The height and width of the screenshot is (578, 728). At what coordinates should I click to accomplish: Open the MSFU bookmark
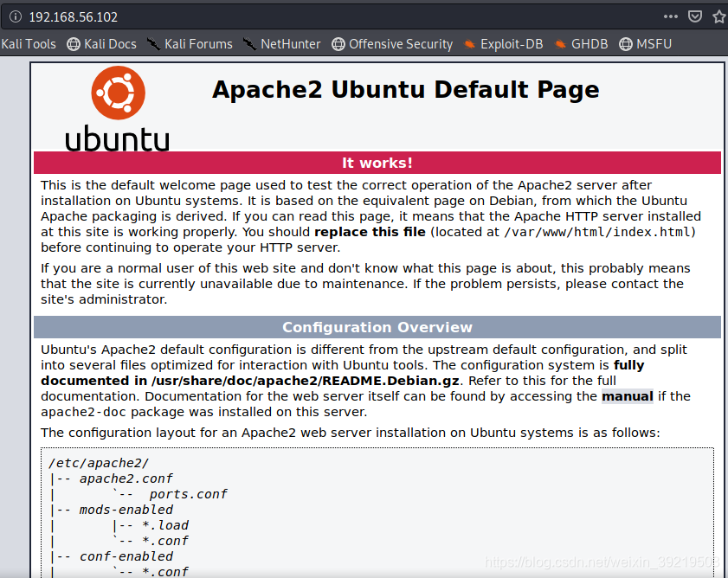(x=646, y=44)
